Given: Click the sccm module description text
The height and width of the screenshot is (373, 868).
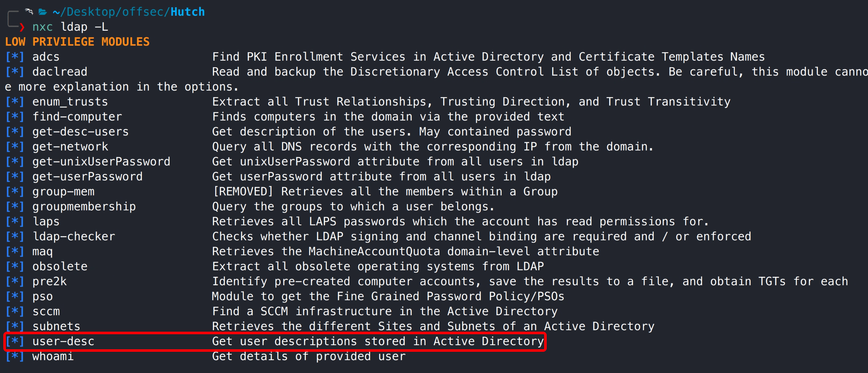Looking at the screenshot, I should tap(385, 312).
